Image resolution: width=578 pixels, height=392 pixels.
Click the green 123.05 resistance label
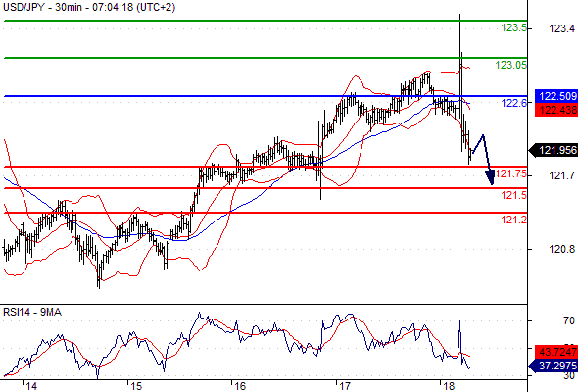(510, 65)
